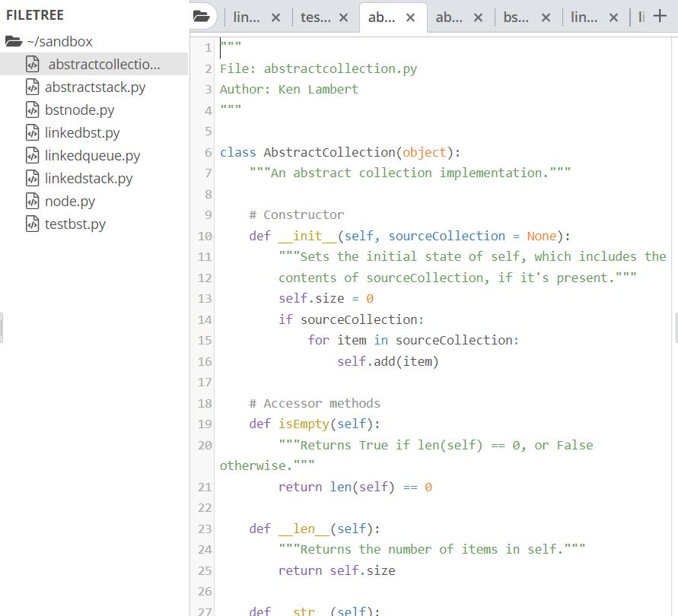Click the file icon next to linkedqueue.py

pos(33,155)
